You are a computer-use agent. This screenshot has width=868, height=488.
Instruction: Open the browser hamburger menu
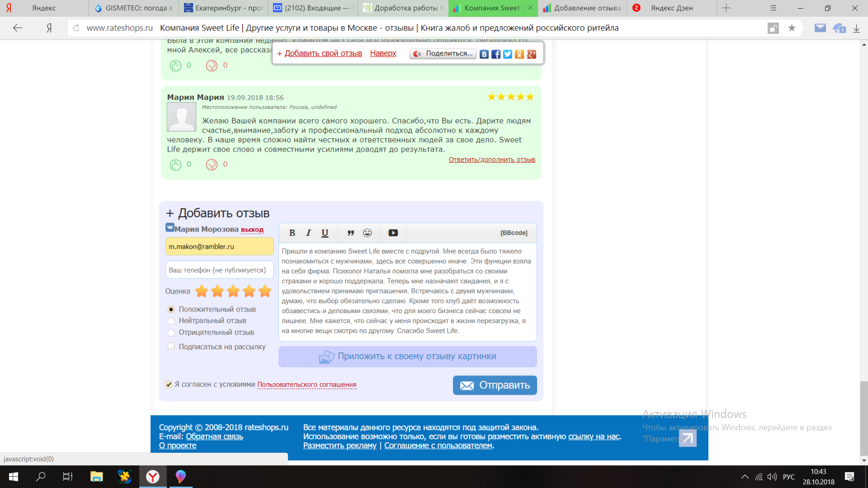773,8
